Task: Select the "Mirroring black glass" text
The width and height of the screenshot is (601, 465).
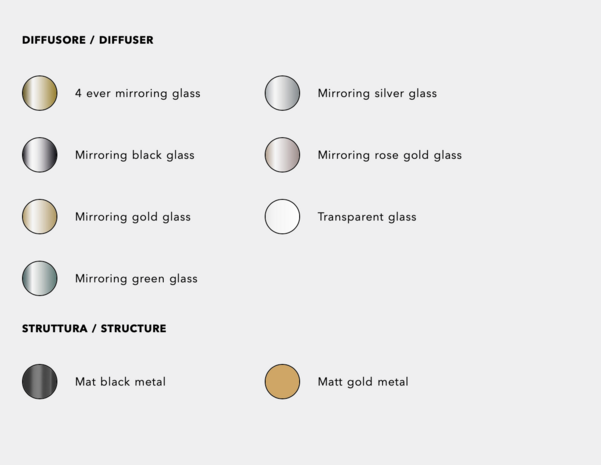Action: click(135, 155)
